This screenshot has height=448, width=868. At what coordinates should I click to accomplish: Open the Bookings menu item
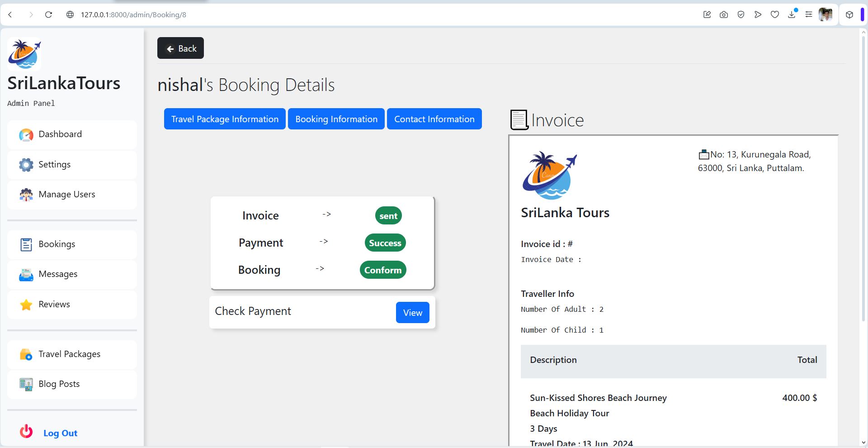(72, 244)
